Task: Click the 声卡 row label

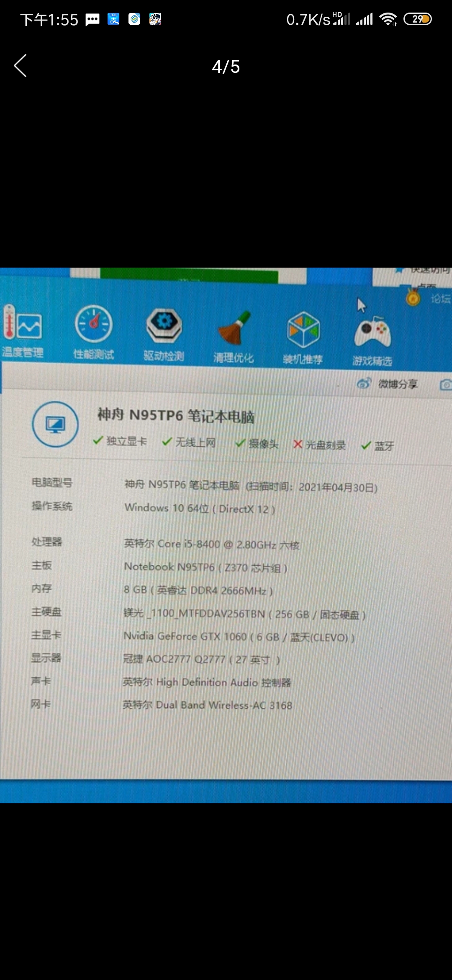Action: (41, 681)
